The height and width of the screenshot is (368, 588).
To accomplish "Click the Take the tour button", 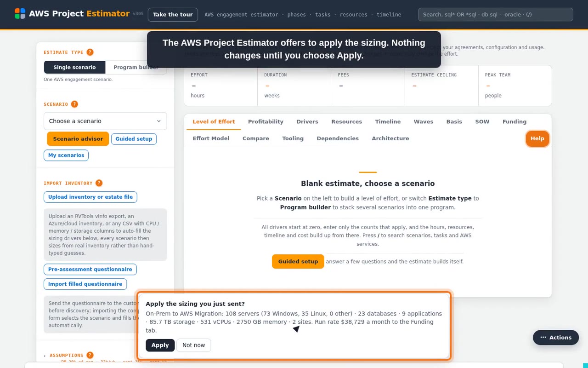I will pyautogui.click(x=173, y=15).
